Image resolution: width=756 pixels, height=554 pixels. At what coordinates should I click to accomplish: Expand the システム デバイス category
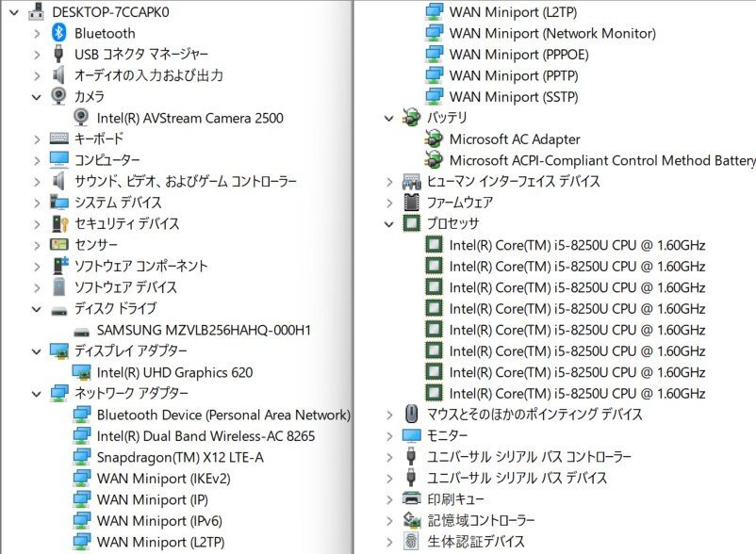coord(37,203)
